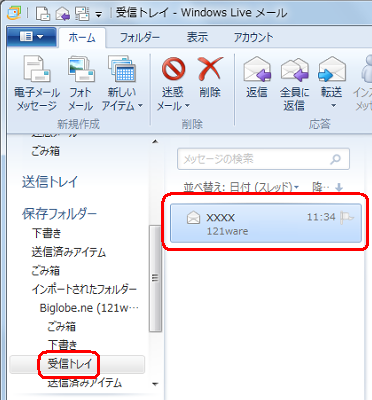Create a new 電子メール メッセージ

[37, 84]
